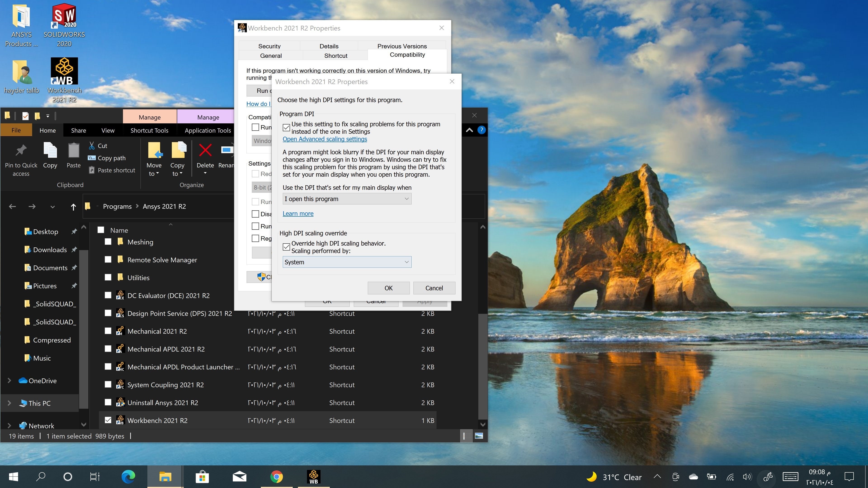Click Paste shortcut in ribbon

click(x=112, y=170)
